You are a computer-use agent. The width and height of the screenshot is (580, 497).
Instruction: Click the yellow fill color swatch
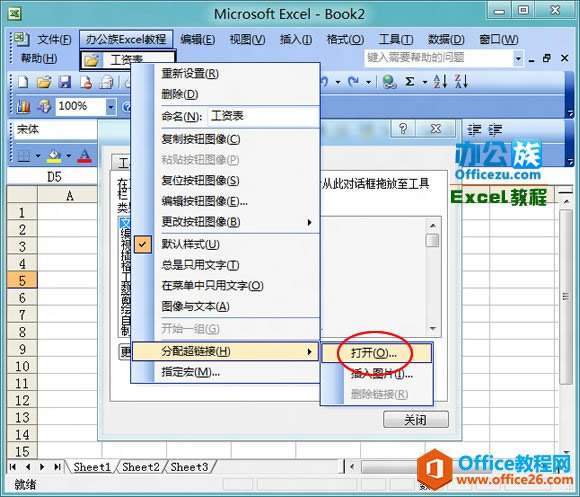(x=54, y=156)
